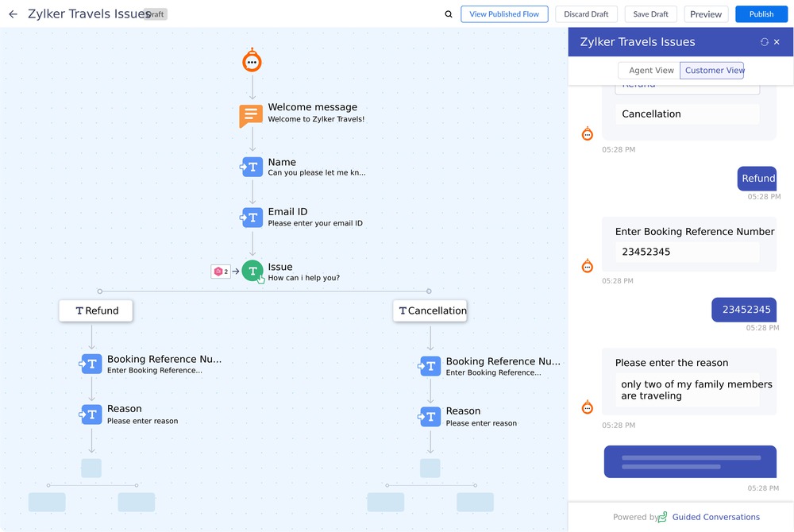This screenshot has height=532, width=794.
Task: Restart the preview chat with the refresh icon
Action: tap(763, 41)
